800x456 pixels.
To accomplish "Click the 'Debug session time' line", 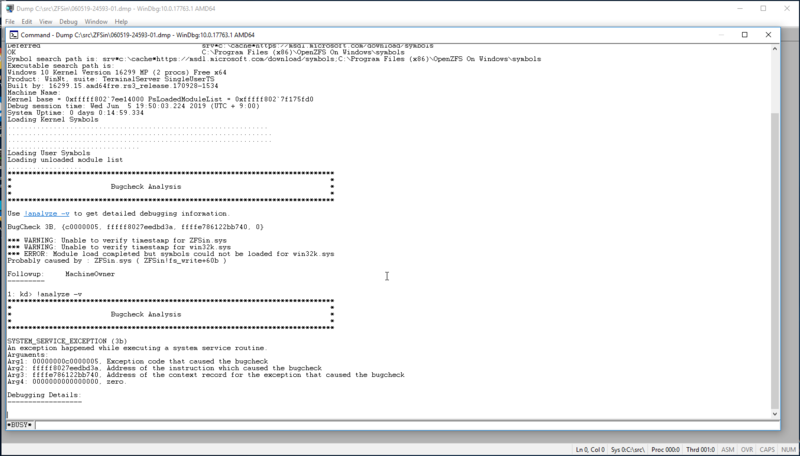I will pyautogui.click(x=133, y=106).
